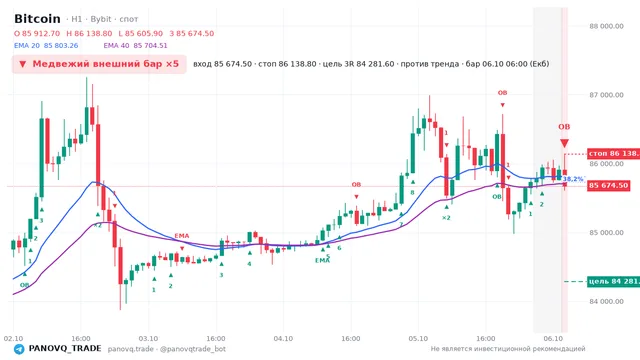
Task: Click the open value 'O 85 912.70'
Action: [x=37, y=33]
